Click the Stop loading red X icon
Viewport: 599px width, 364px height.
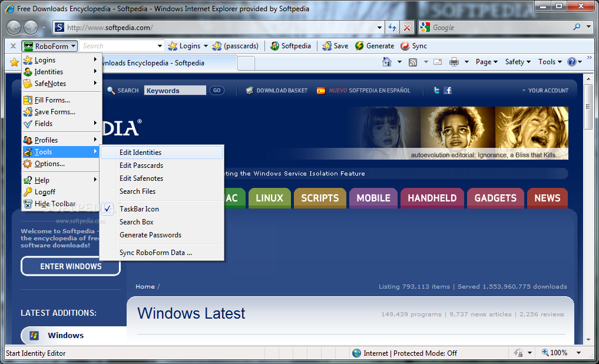pos(407,28)
